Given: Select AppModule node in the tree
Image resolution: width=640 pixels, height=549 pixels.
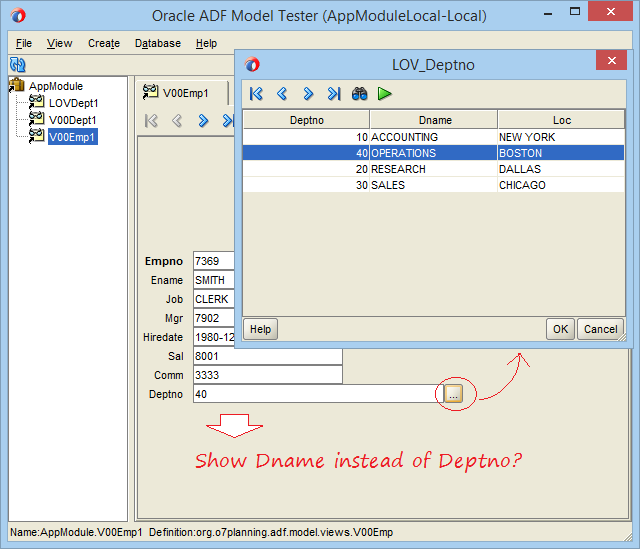Looking at the screenshot, I should click(x=56, y=86).
